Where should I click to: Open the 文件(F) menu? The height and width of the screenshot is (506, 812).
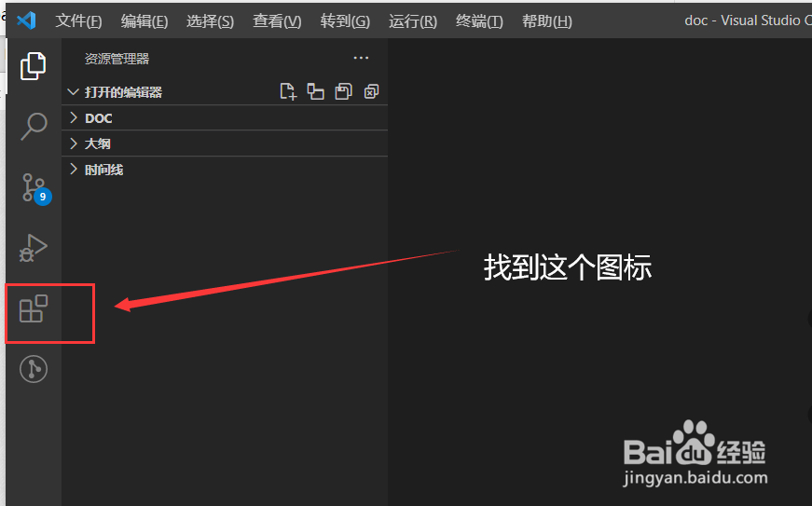[x=78, y=21]
